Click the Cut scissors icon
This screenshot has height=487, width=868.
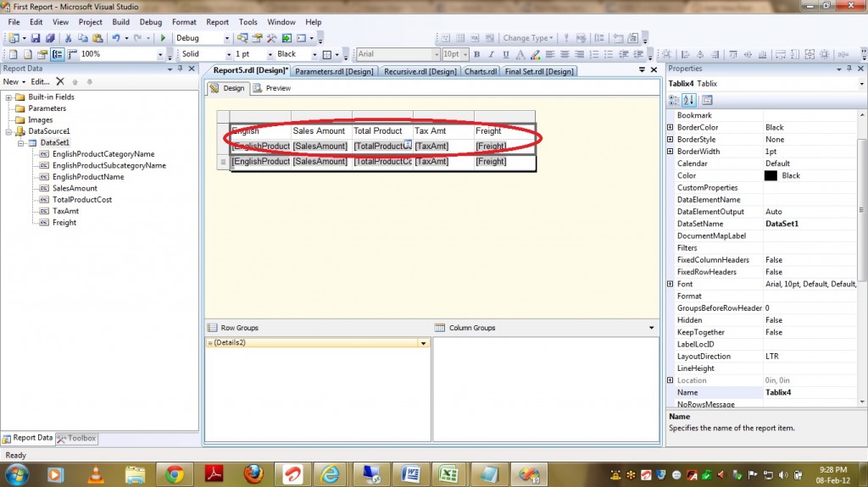coord(69,38)
